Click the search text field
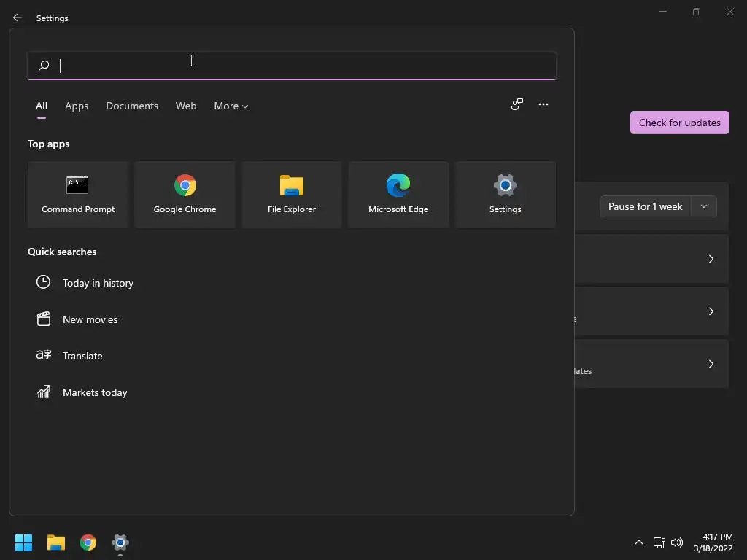The height and width of the screenshot is (560, 747). 292,66
